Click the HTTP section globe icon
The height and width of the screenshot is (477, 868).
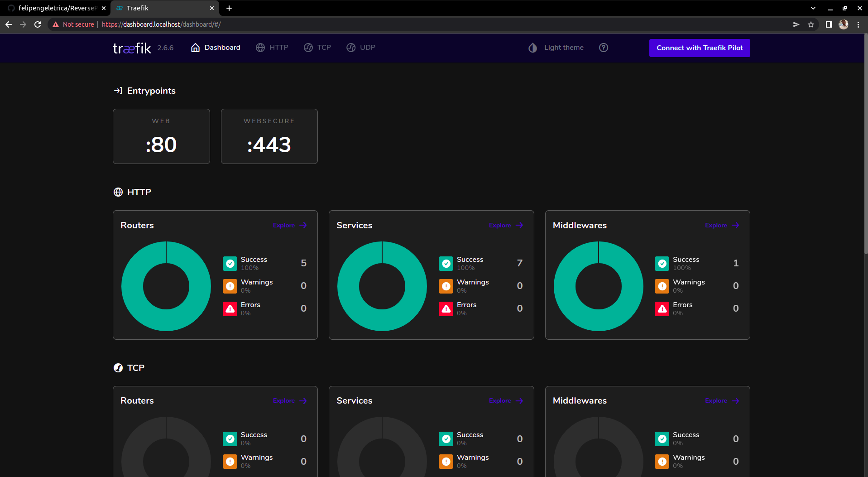tap(118, 192)
